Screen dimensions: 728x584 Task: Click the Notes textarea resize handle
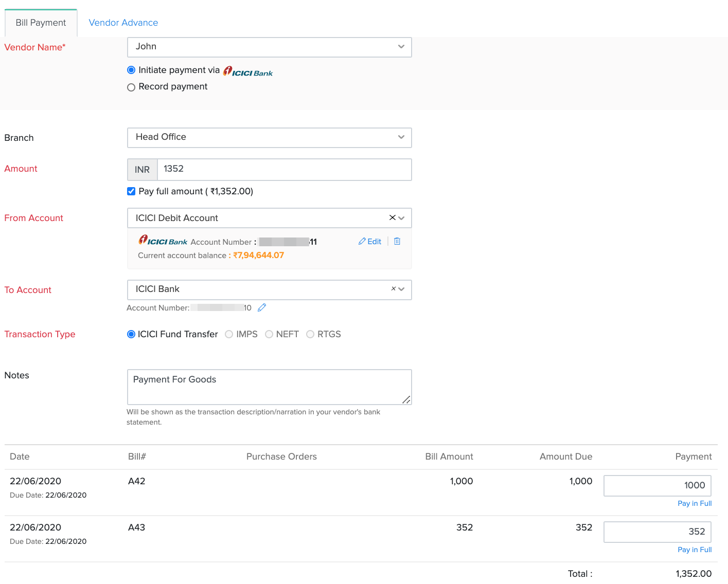(406, 399)
